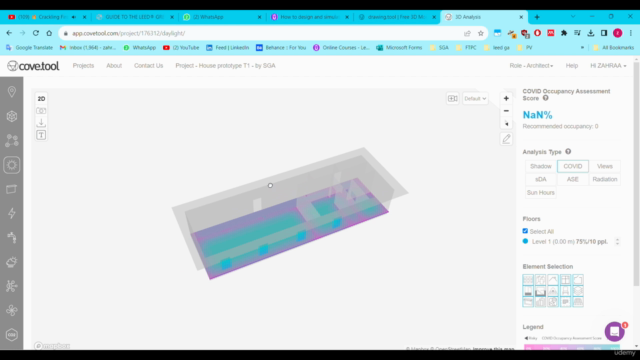
Task: Open the location pin page in sidebar
Action: click(x=12, y=91)
